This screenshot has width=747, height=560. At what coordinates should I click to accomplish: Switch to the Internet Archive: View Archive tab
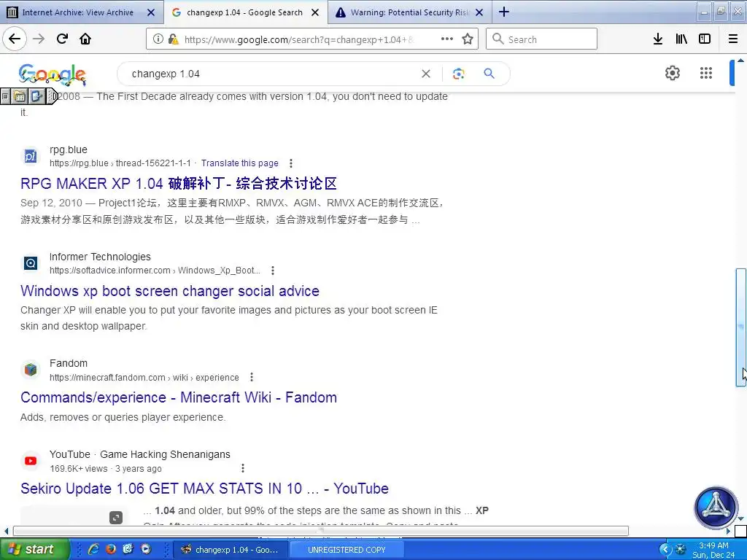click(77, 12)
